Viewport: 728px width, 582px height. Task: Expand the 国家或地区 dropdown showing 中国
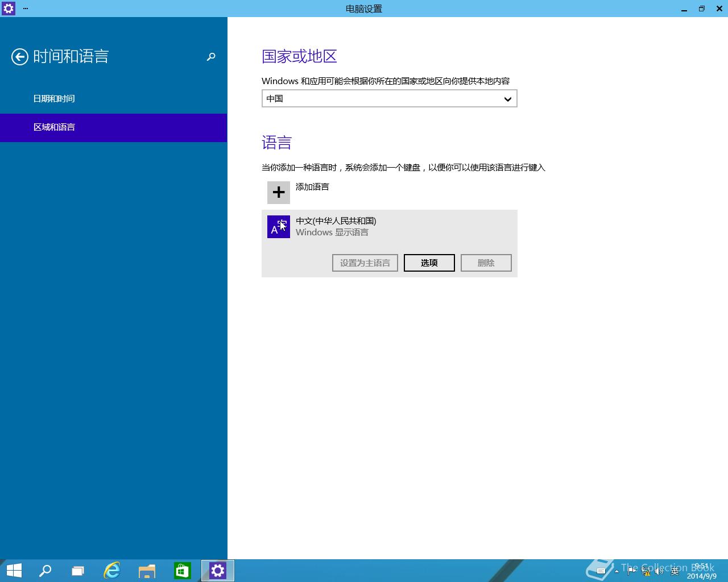[x=390, y=99]
